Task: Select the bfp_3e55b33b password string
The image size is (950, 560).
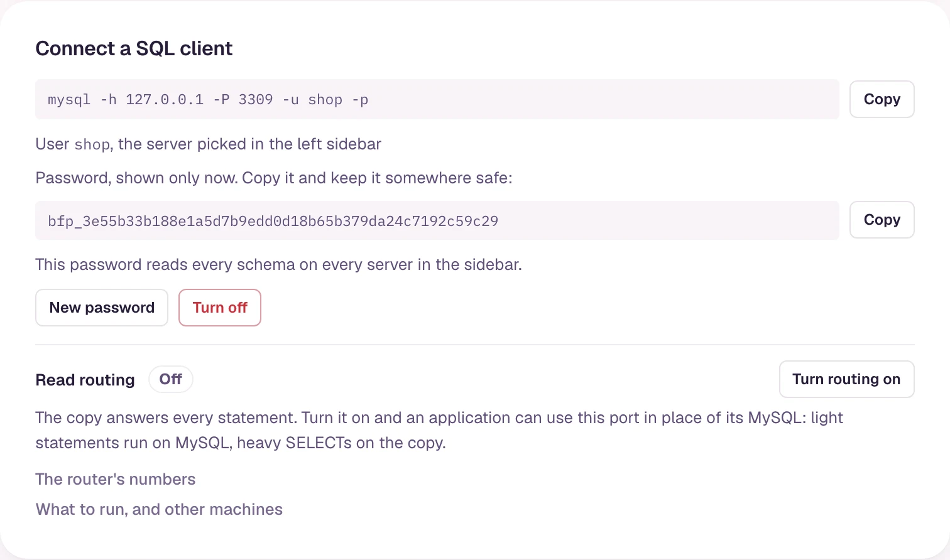Action: [x=273, y=221]
